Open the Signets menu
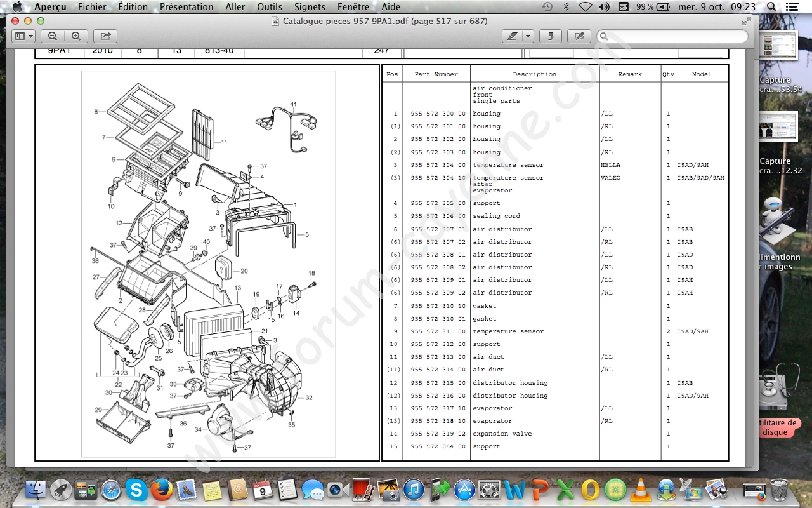The image size is (812, 508). [x=310, y=7]
